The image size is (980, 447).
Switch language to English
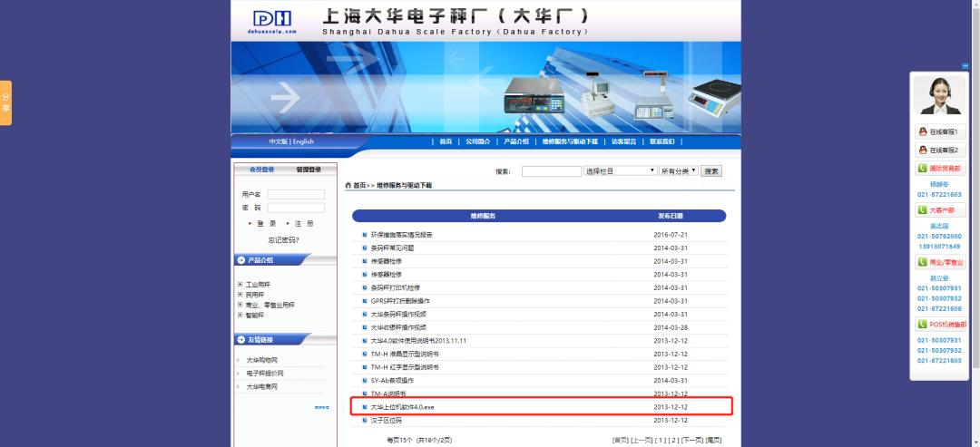coord(303,141)
